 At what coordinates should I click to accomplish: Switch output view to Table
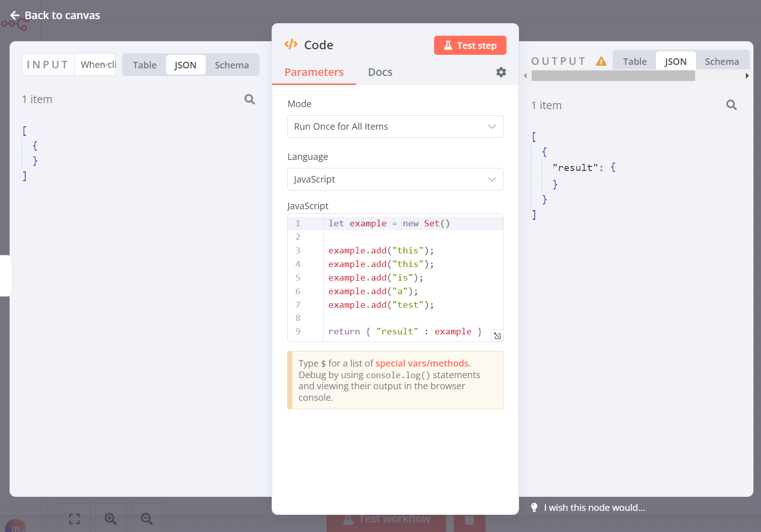634,61
